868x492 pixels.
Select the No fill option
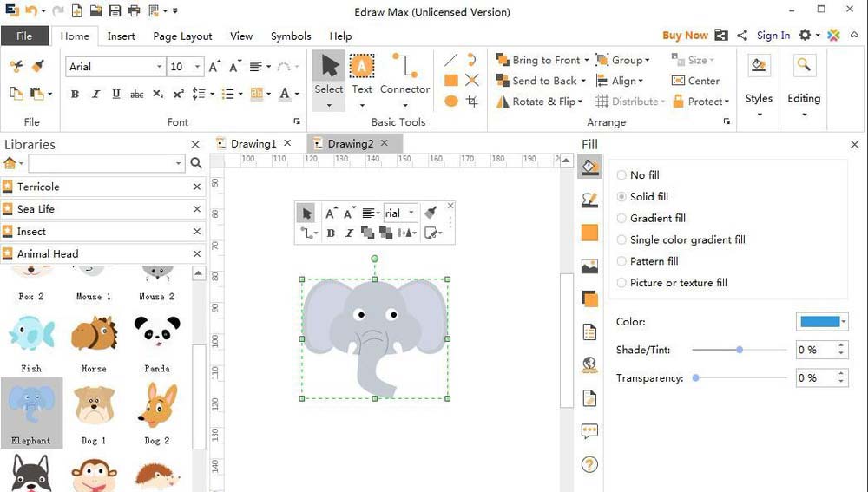click(x=638, y=175)
